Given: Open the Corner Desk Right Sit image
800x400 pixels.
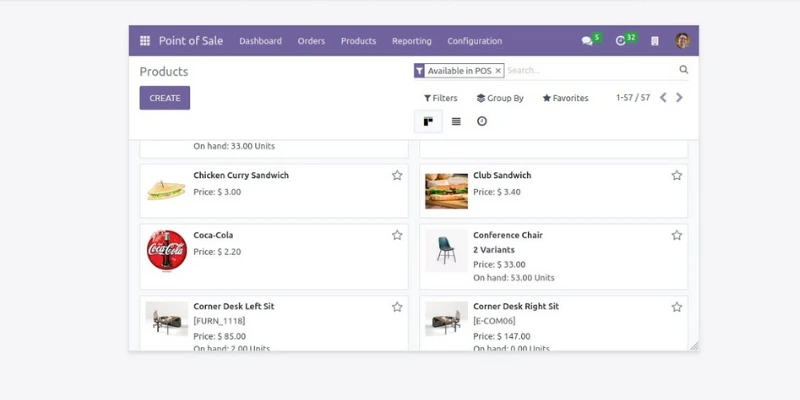Looking at the screenshot, I should (x=446, y=319).
